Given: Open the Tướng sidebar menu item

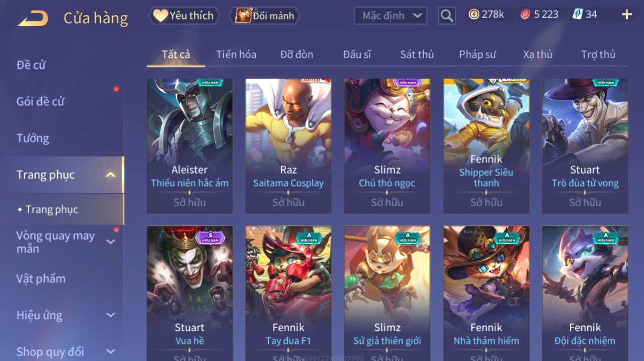Looking at the screenshot, I should [x=33, y=138].
